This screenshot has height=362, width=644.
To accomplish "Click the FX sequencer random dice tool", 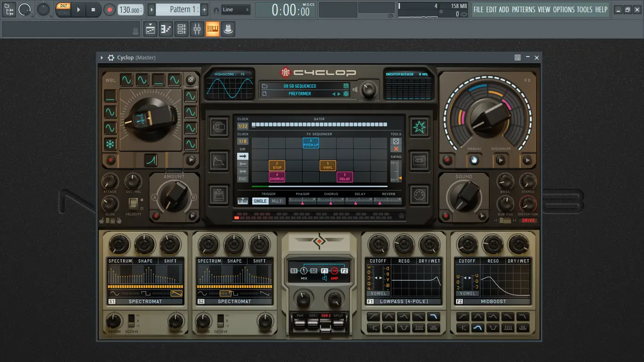I will pos(396,141).
